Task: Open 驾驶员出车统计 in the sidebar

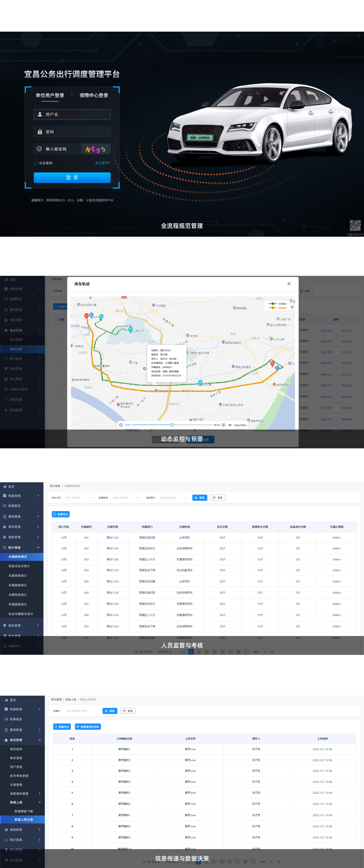Action: tap(19, 566)
